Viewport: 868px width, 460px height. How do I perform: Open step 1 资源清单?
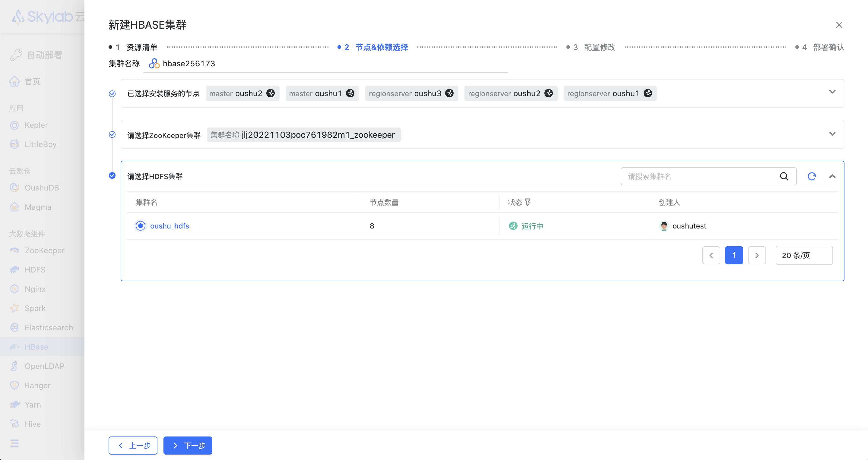coord(133,47)
